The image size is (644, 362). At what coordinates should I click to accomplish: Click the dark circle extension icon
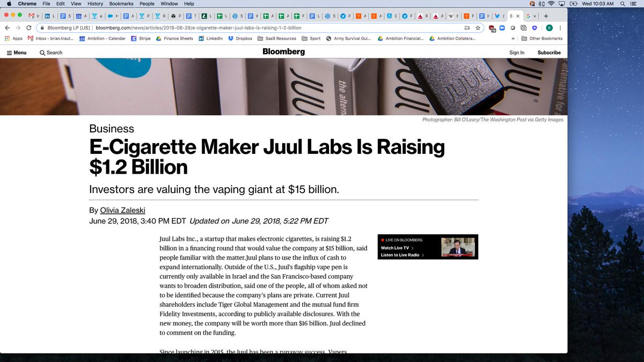[x=513, y=28]
